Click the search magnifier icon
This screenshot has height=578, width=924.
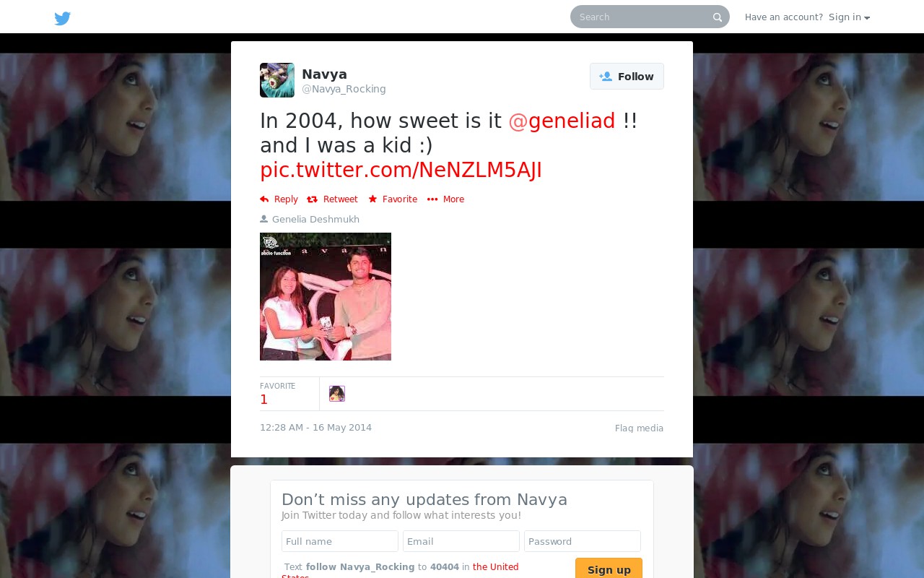click(718, 17)
